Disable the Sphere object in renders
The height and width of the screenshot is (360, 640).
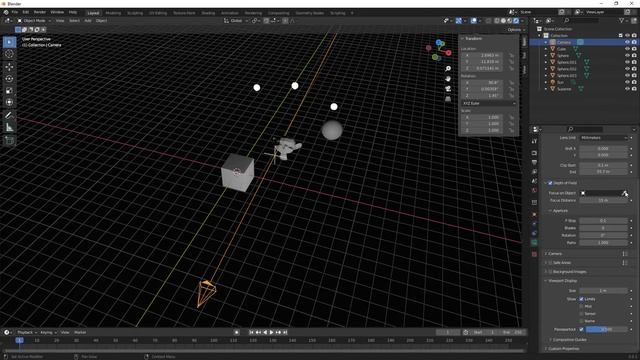pos(634,56)
